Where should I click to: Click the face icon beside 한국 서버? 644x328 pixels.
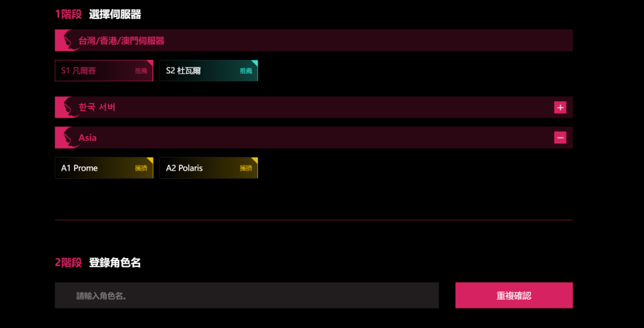coord(67,107)
